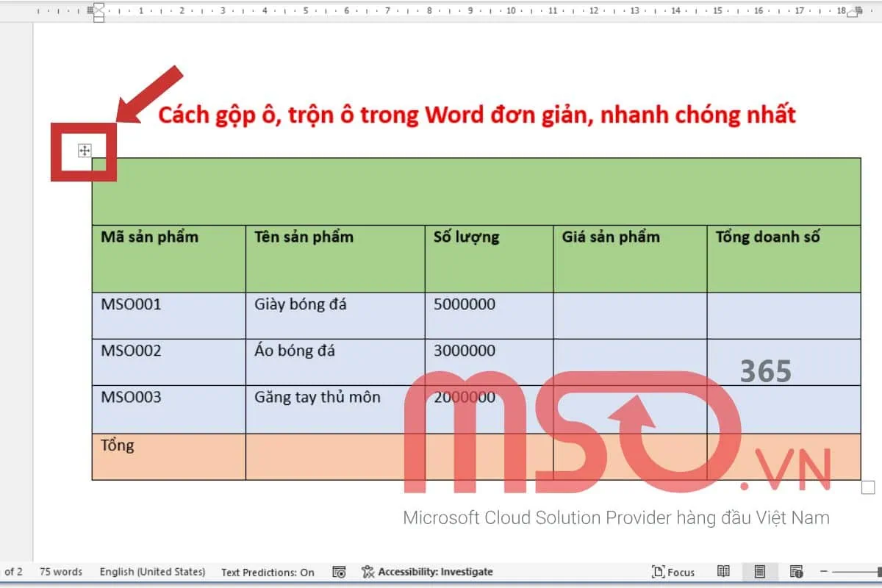Switch to Read Mode view
882x588 pixels.
(723, 571)
